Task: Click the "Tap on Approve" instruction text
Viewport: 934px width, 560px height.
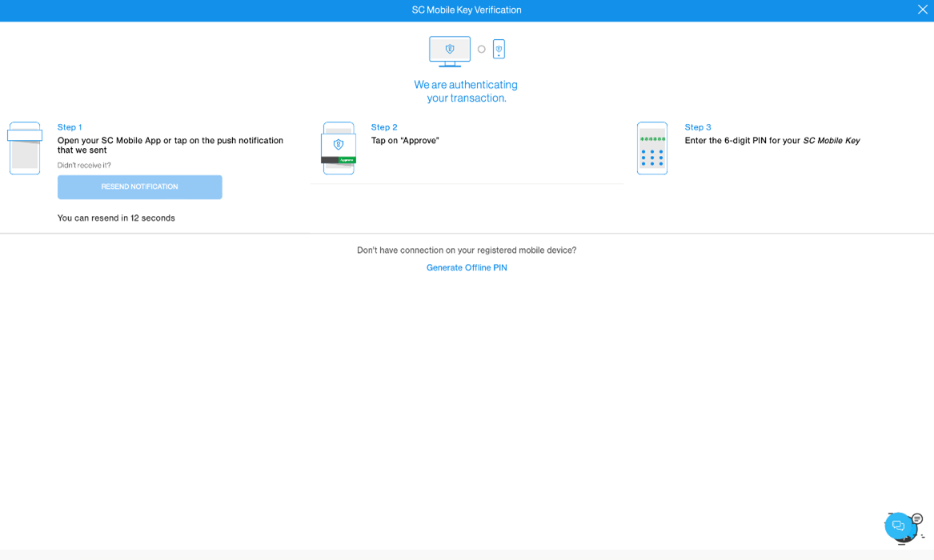Action: click(405, 141)
